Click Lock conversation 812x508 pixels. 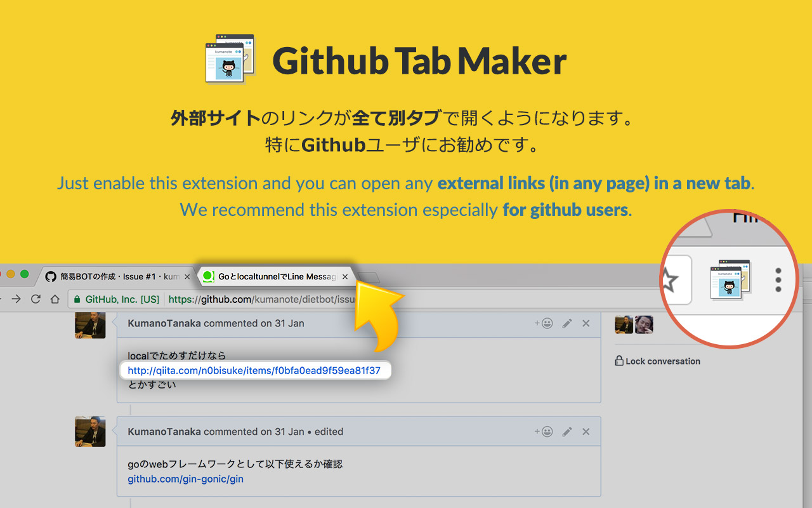[x=658, y=361]
